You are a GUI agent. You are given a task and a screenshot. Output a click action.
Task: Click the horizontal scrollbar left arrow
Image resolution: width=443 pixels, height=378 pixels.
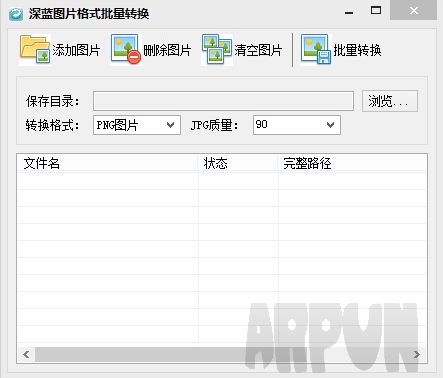pyautogui.click(x=26, y=354)
